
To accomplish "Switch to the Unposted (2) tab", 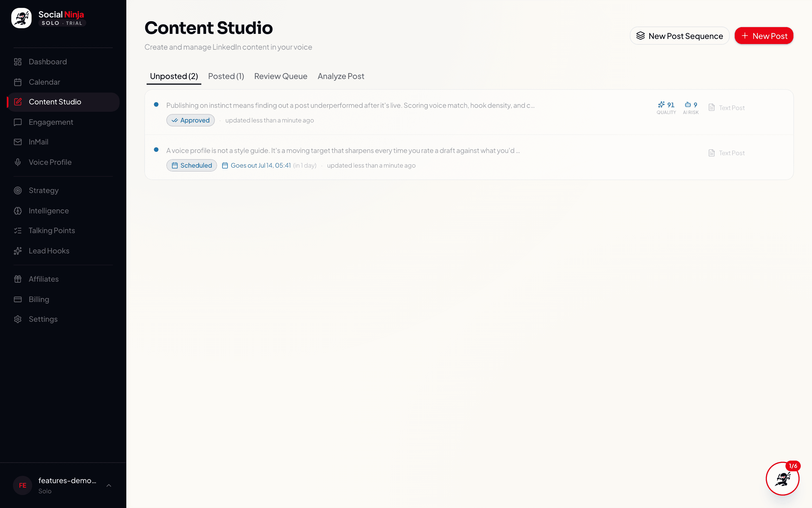I will point(174,76).
